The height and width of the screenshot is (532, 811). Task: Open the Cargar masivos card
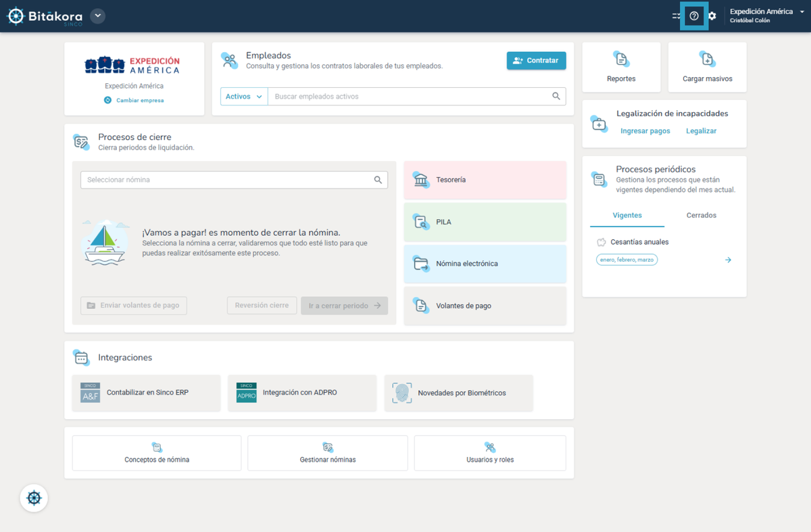tap(707, 67)
